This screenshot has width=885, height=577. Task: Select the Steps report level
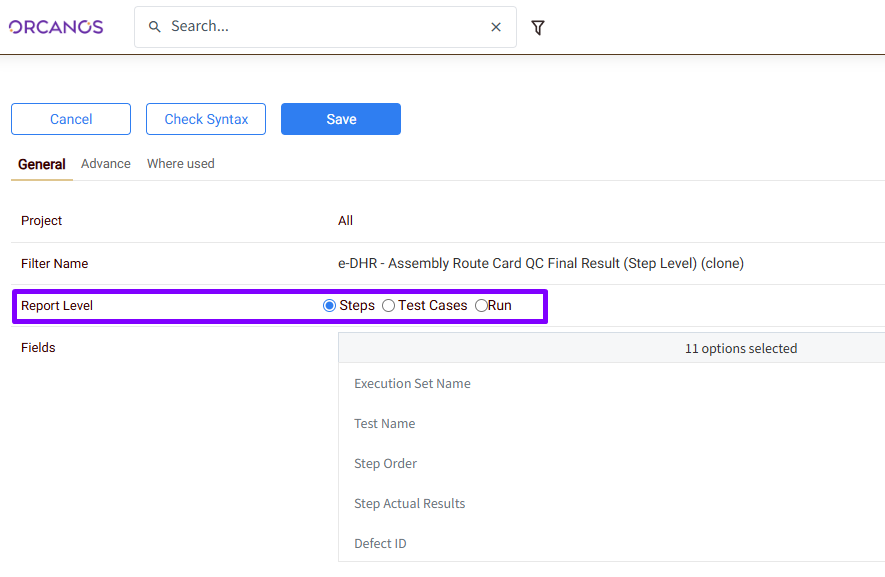[330, 306]
